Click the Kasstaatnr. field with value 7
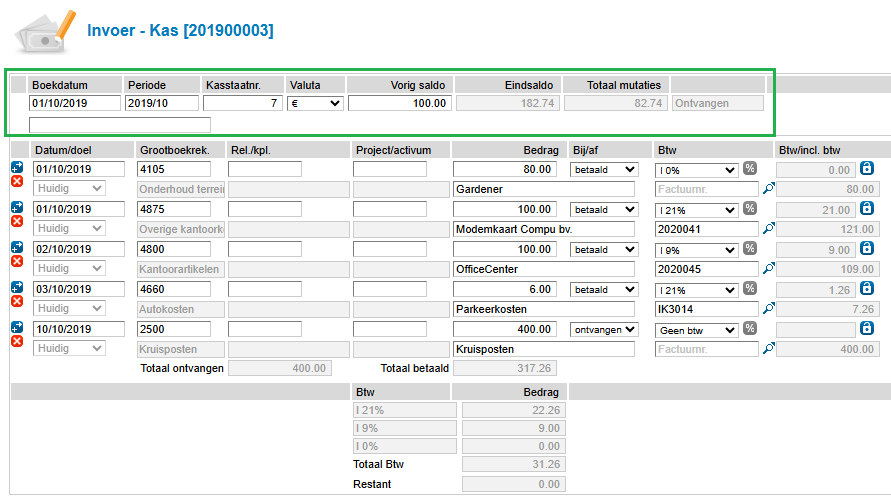The height and width of the screenshot is (500, 891). (x=242, y=103)
